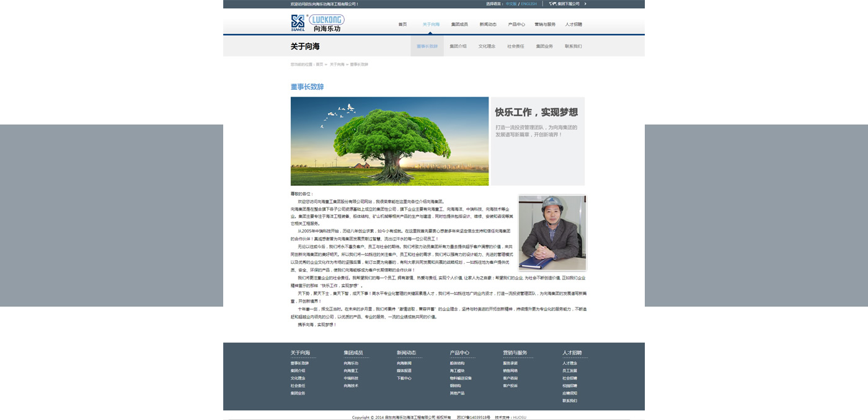Click the green tree banner image
The height and width of the screenshot is (420, 868).
pos(389,141)
